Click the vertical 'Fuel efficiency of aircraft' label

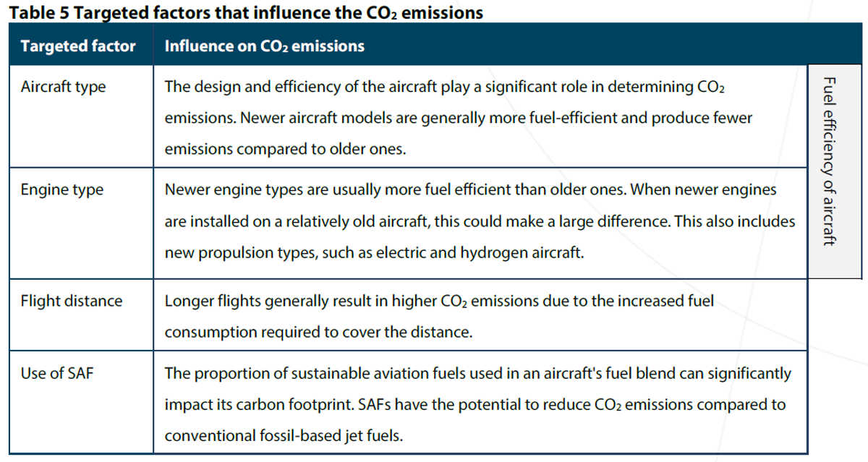coord(830,161)
